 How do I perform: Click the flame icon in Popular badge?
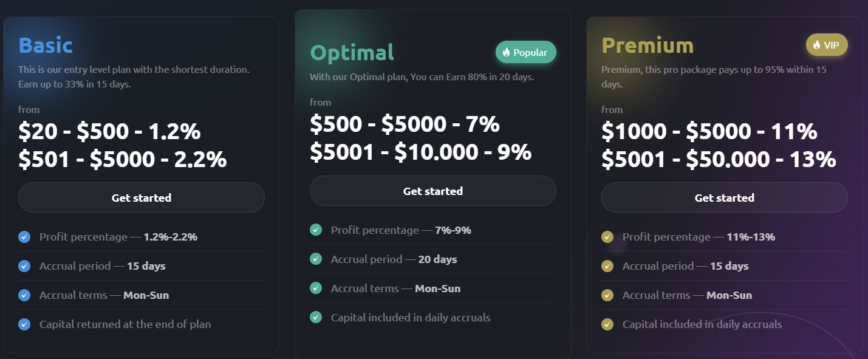tap(507, 52)
